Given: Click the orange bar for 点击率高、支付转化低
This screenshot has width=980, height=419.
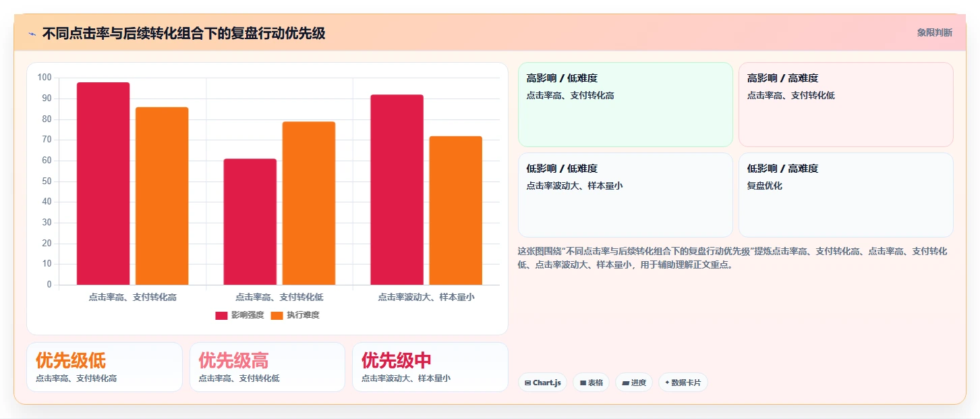Looking at the screenshot, I should [x=309, y=203].
